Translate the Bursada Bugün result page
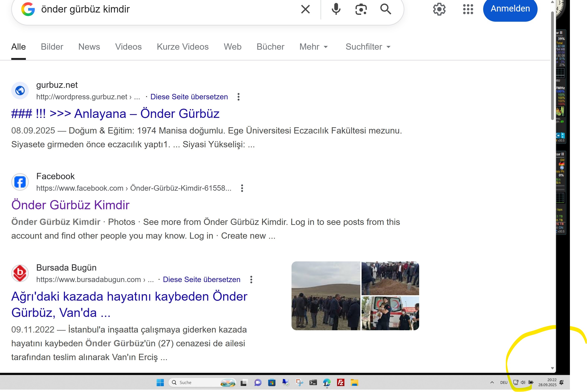The image size is (587, 392). (x=201, y=280)
